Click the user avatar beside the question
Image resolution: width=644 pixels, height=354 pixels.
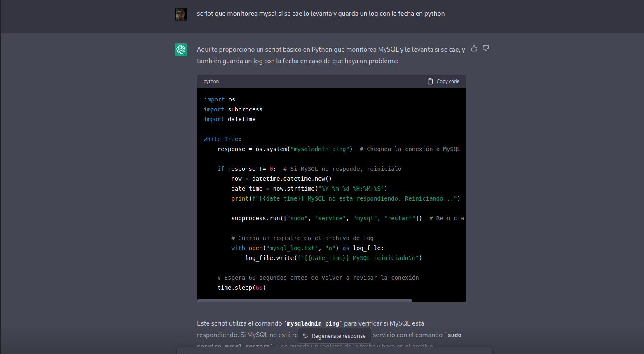click(180, 14)
